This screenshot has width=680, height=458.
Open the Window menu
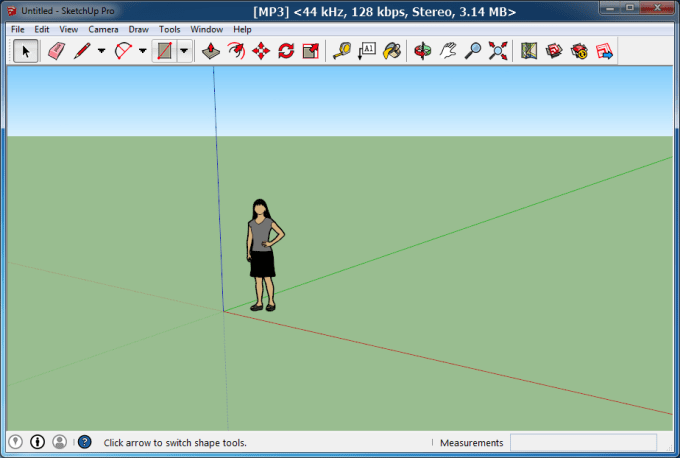point(206,29)
